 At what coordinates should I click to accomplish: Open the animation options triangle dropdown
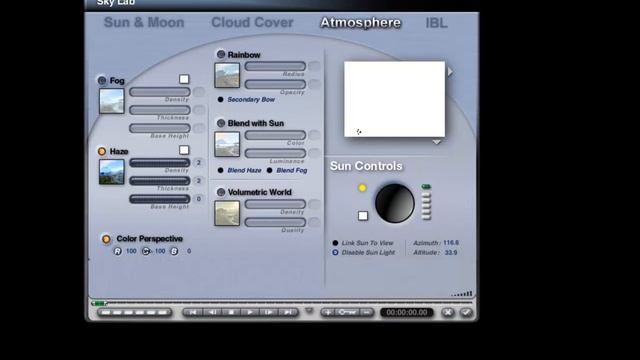tap(309, 311)
